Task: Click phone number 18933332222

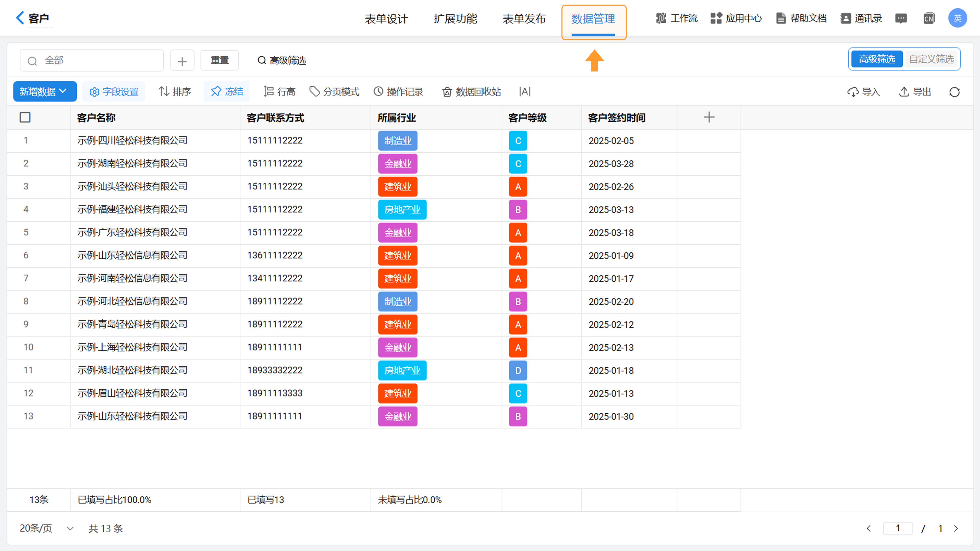Action: coord(275,370)
